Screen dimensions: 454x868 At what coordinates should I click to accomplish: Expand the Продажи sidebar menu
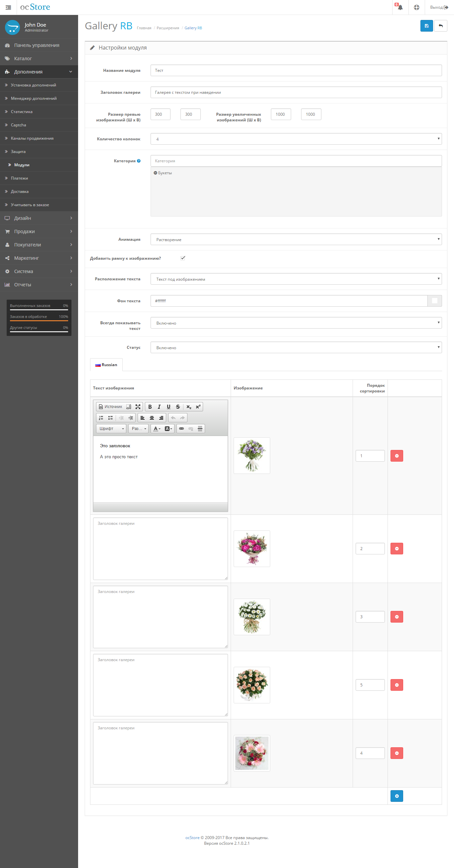[39, 231]
